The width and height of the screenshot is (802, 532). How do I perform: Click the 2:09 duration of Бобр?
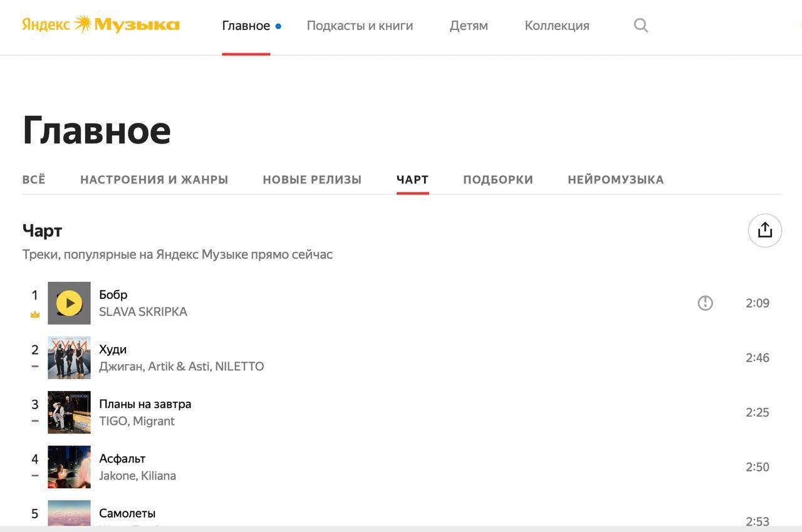tap(758, 303)
